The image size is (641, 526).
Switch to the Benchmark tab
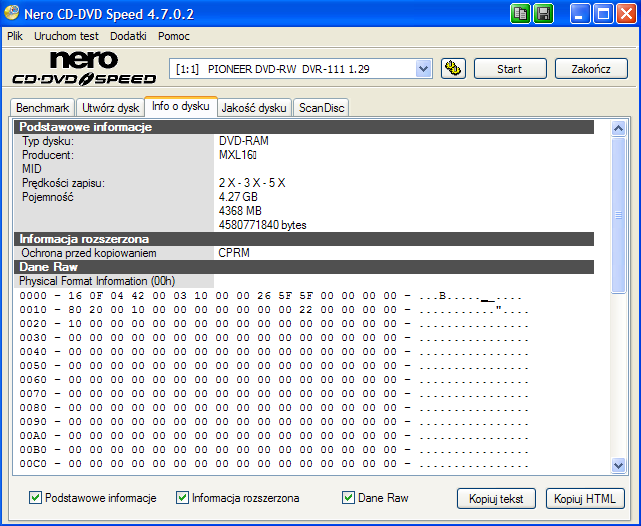pyautogui.click(x=43, y=108)
